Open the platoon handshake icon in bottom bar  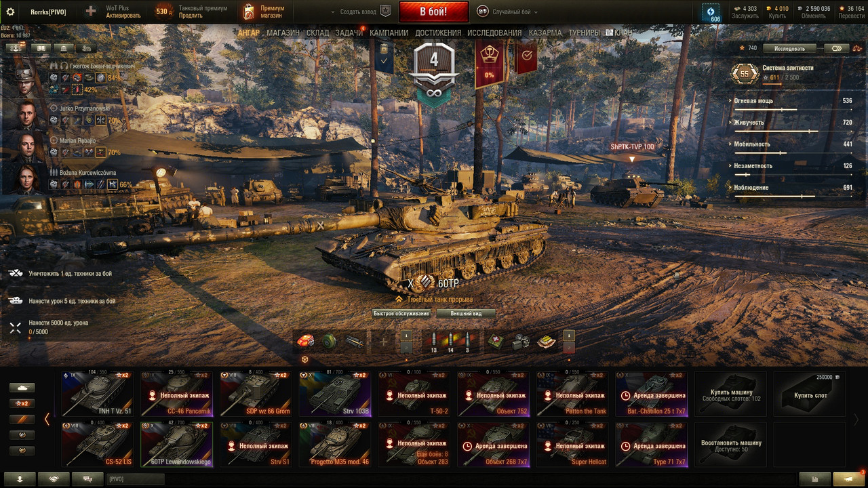pyautogui.click(x=54, y=479)
